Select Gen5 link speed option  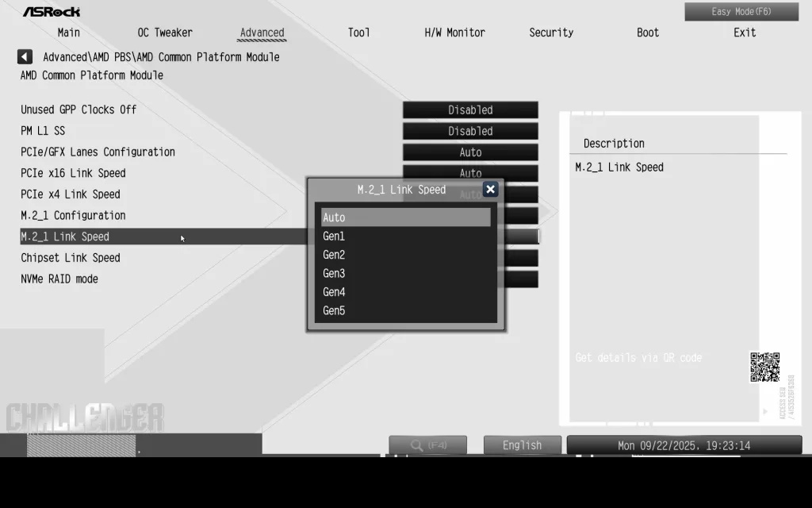coord(405,311)
